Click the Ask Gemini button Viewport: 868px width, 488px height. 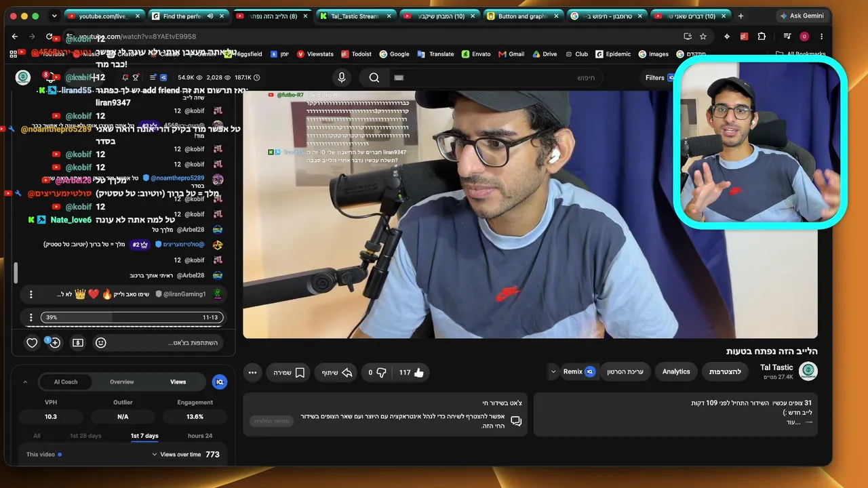click(x=801, y=16)
